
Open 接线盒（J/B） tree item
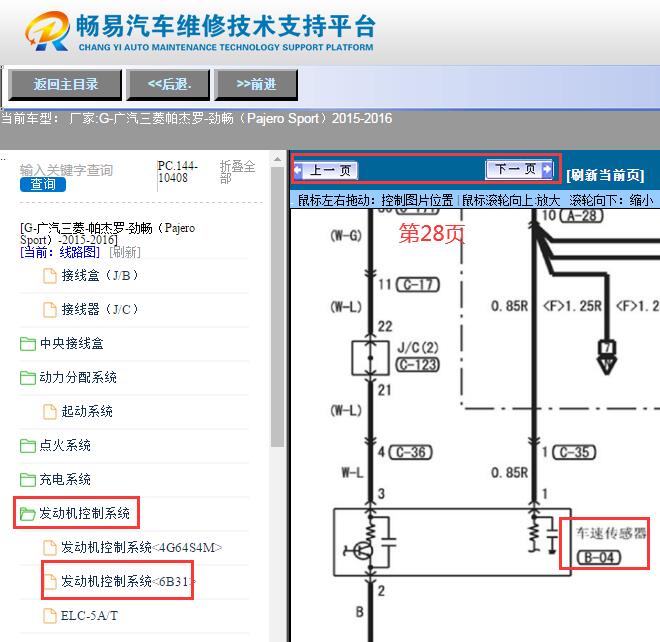tap(100, 275)
